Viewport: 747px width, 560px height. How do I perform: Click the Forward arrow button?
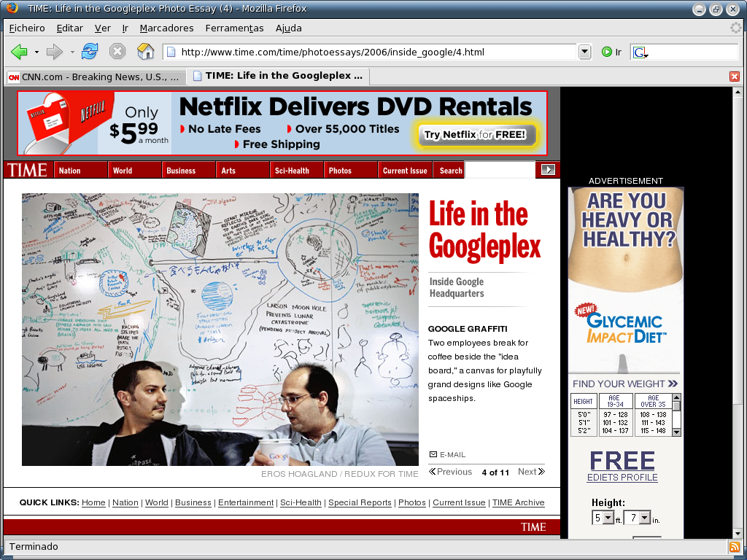click(x=54, y=52)
